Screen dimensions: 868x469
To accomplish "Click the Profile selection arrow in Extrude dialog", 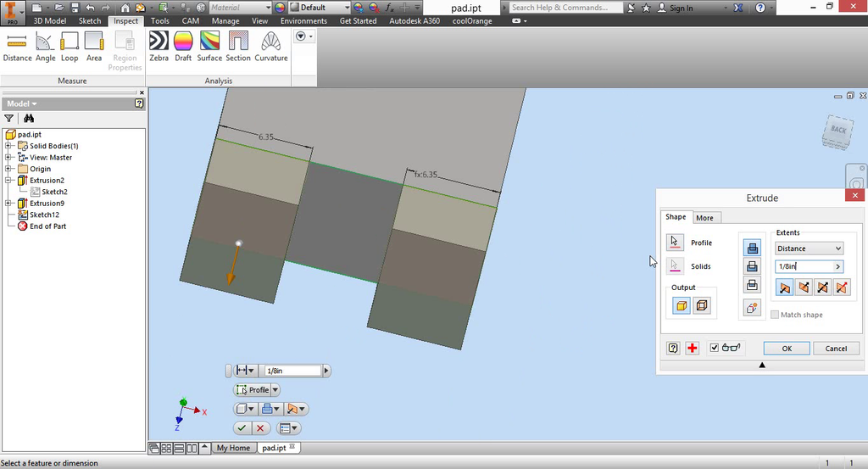I will pos(674,243).
